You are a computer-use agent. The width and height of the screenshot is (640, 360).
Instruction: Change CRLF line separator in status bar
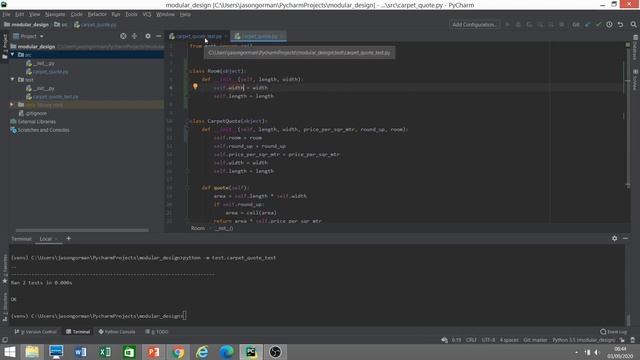[471, 340]
